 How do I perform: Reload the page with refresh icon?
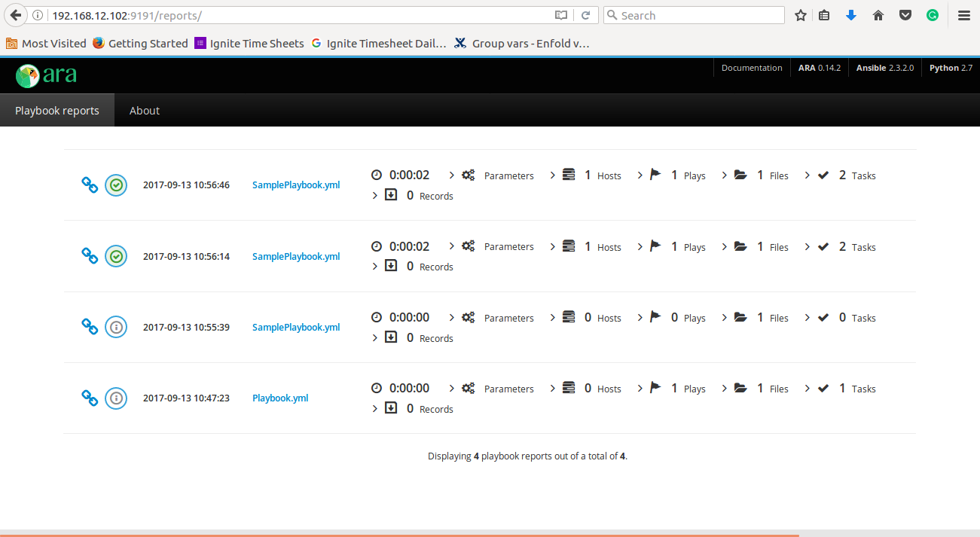click(x=585, y=15)
